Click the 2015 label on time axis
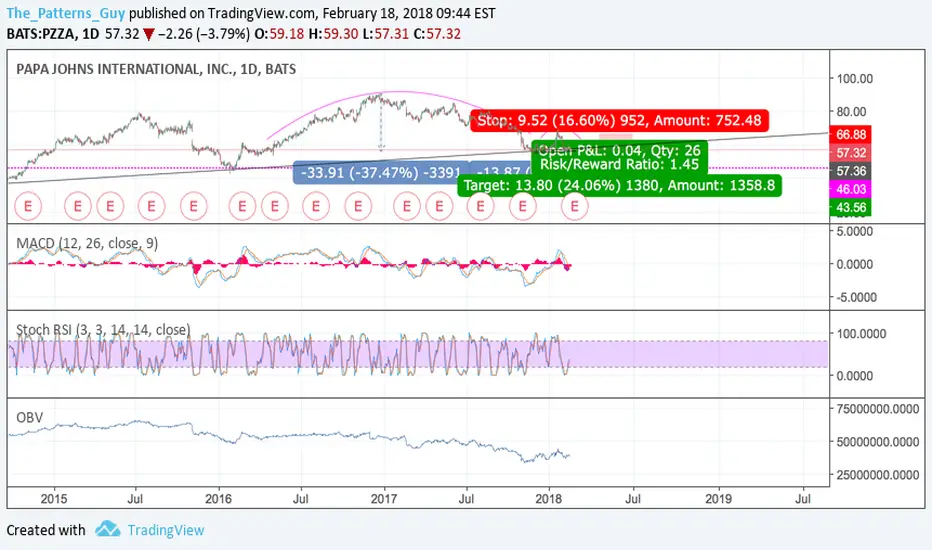932x550 pixels. click(53, 499)
